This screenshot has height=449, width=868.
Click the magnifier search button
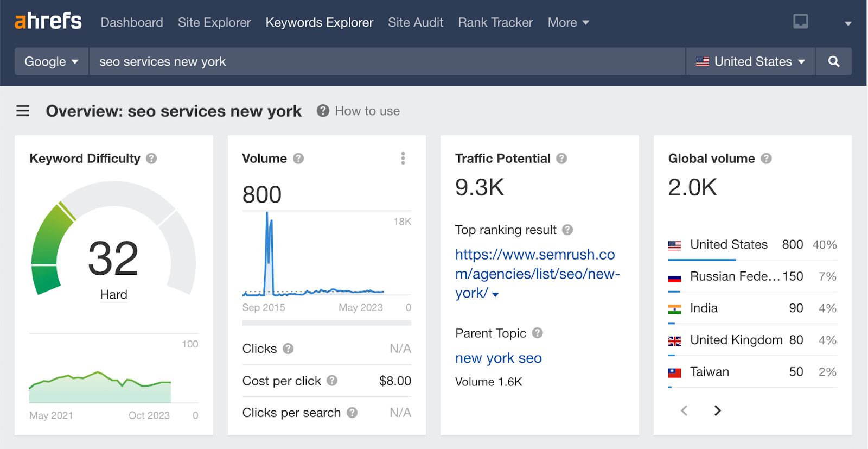pyautogui.click(x=834, y=61)
